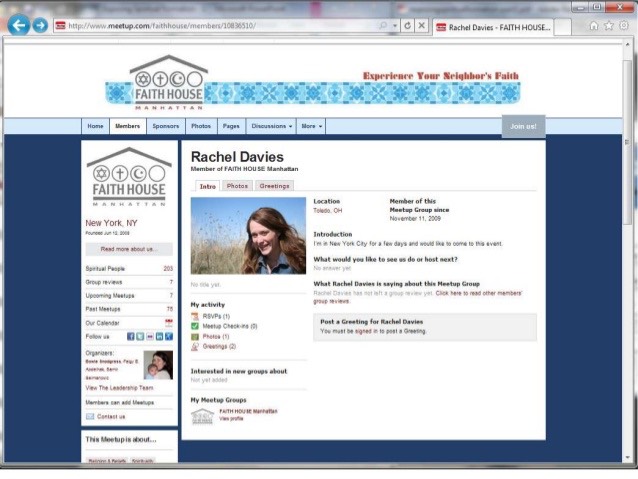Click the red calendar icon beside Our Calendar
Screen dimensions: 638x479
tap(169, 323)
